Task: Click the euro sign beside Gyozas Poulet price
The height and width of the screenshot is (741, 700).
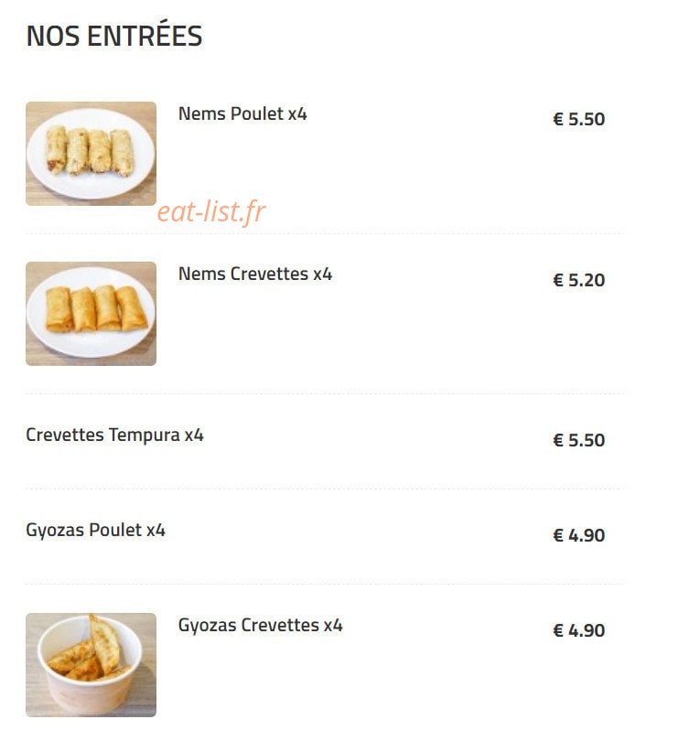Action: (x=558, y=535)
